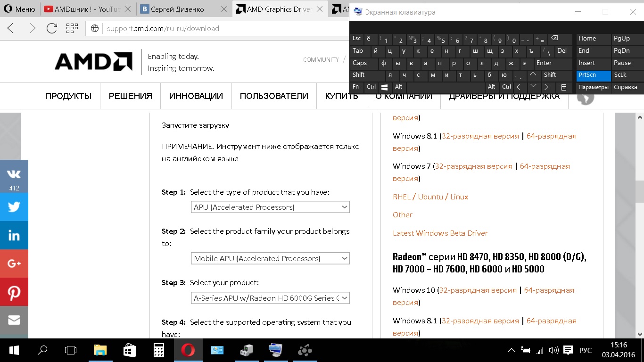Open Windows 10 32-разрядная версия link

478,290
